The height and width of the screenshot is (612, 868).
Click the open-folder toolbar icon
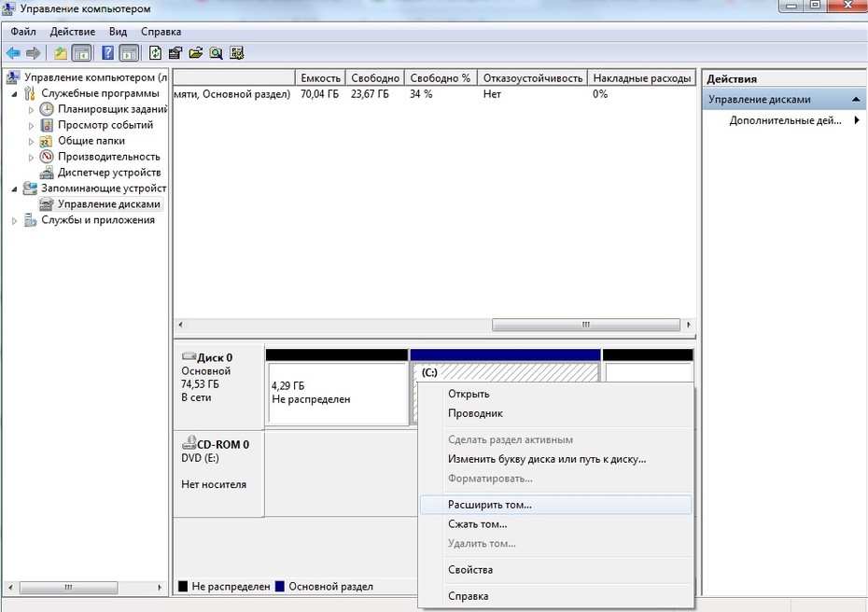tap(195, 53)
